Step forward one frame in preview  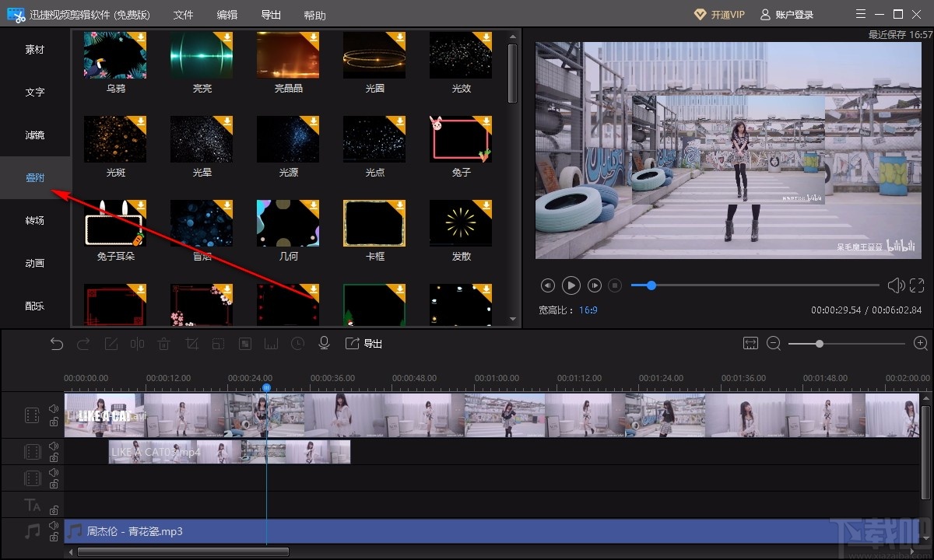[x=595, y=285]
